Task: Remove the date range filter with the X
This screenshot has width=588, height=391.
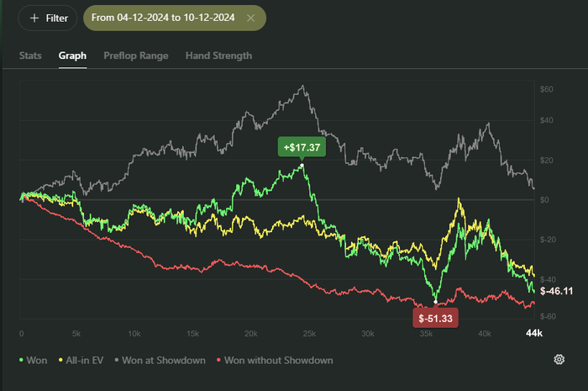Action: [251, 18]
